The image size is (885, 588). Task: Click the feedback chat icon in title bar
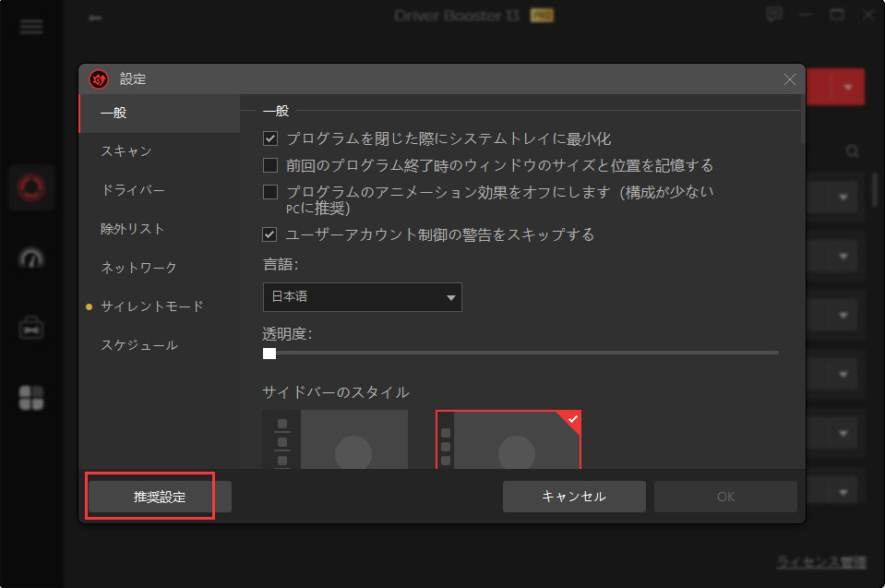point(774,15)
